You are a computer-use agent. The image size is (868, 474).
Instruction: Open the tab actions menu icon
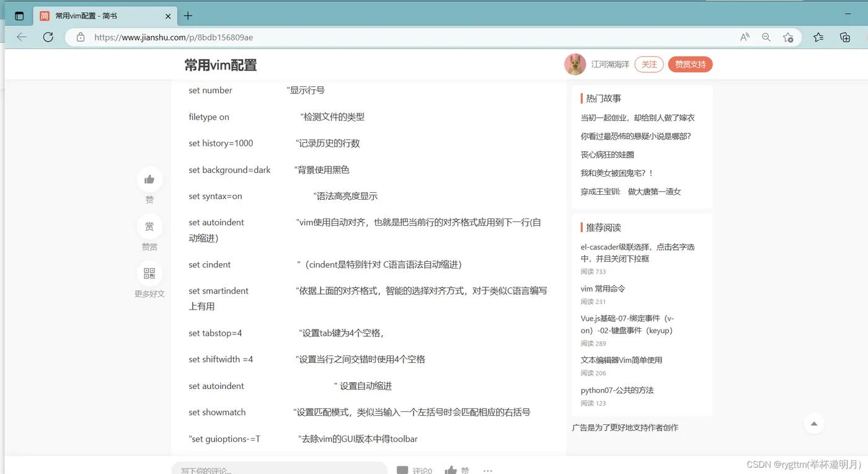(x=19, y=16)
